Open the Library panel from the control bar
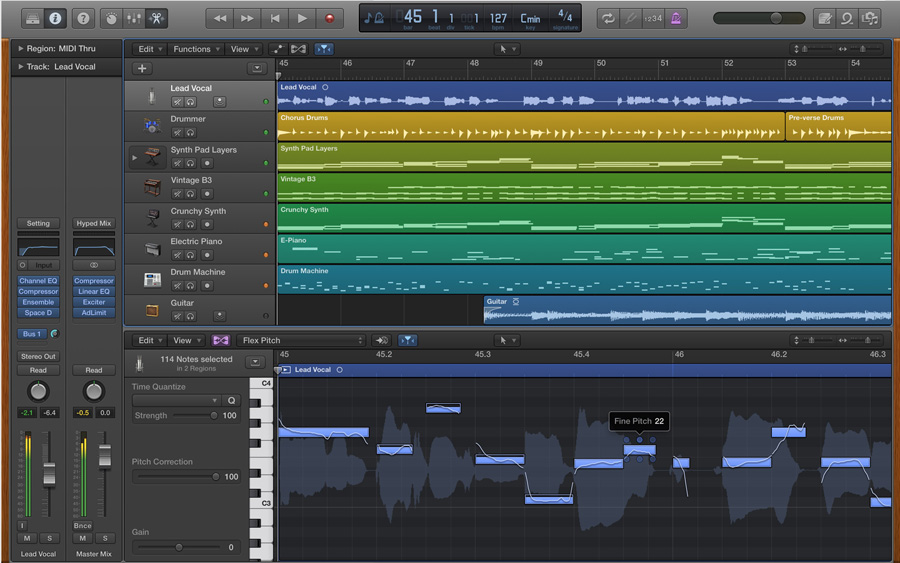 33,18
